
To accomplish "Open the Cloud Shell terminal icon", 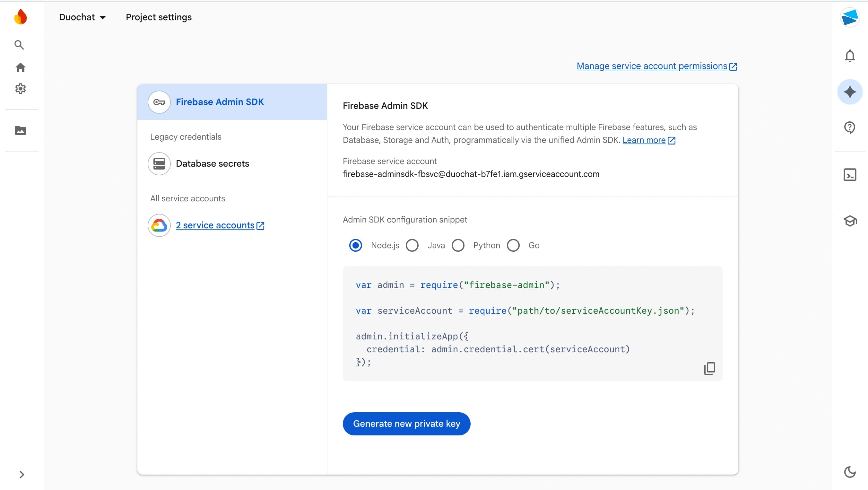I will [x=849, y=175].
